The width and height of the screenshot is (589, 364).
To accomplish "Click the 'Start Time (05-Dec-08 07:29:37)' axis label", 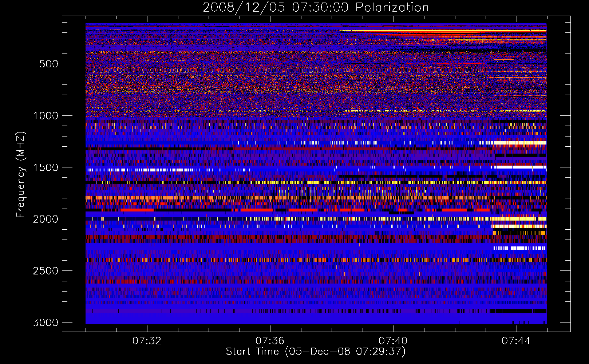I will tap(316, 352).
